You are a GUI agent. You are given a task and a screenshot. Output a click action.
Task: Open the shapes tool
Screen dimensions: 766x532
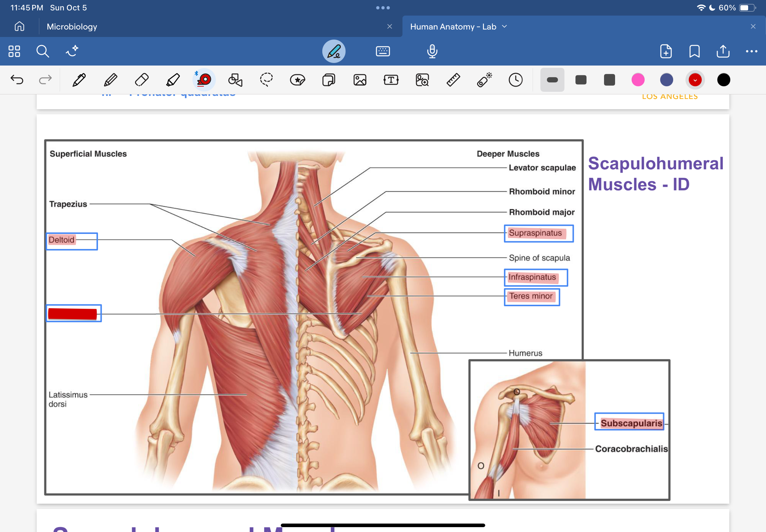[235, 80]
